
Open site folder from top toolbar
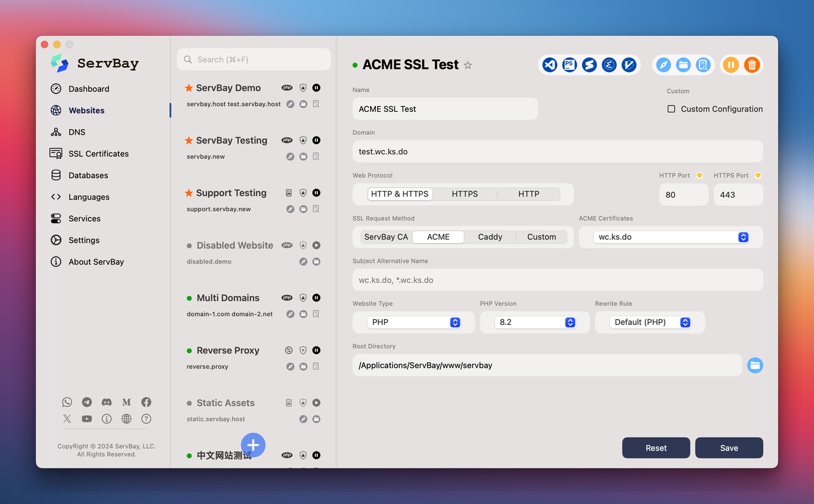point(683,65)
